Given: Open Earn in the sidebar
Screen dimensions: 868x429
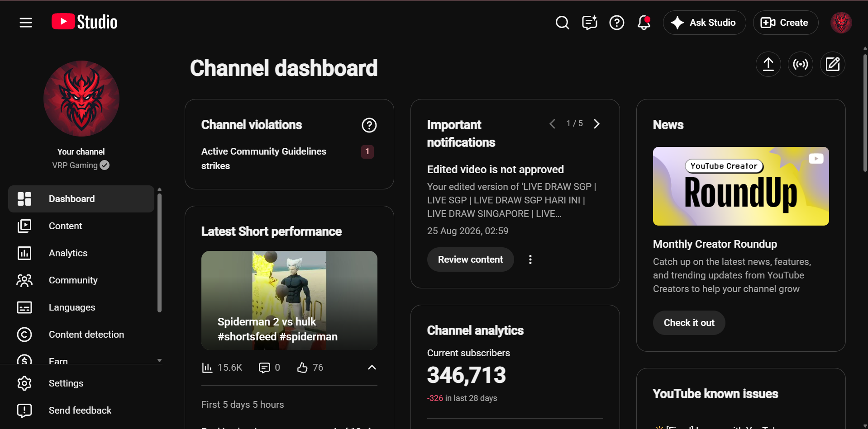Looking at the screenshot, I should click(x=81, y=359).
